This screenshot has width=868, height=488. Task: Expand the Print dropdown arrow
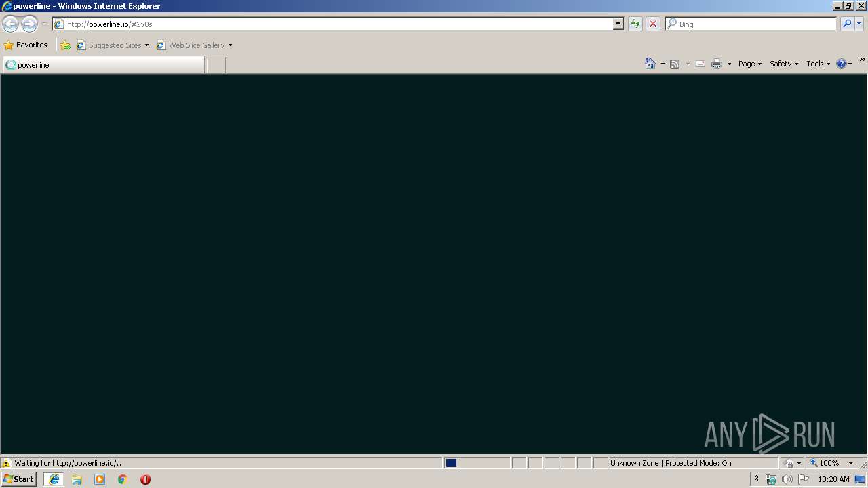729,64
